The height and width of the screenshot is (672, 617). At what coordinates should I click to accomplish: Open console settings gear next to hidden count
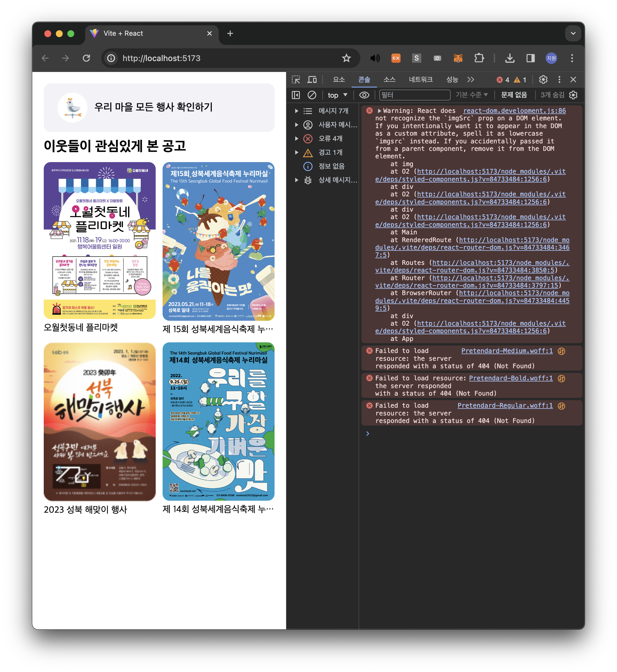coord(573,95)
